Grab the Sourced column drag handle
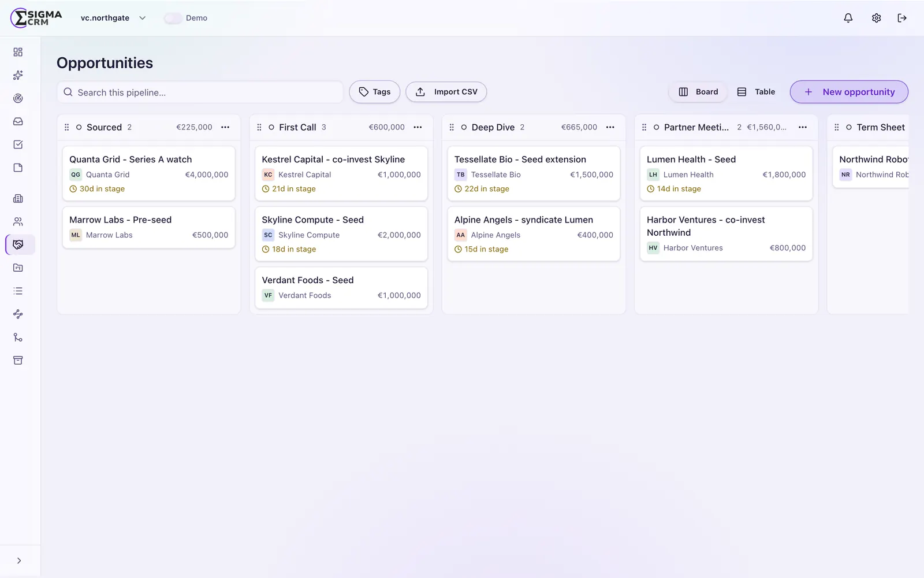The image size is (924, 578). pos(66,127)
